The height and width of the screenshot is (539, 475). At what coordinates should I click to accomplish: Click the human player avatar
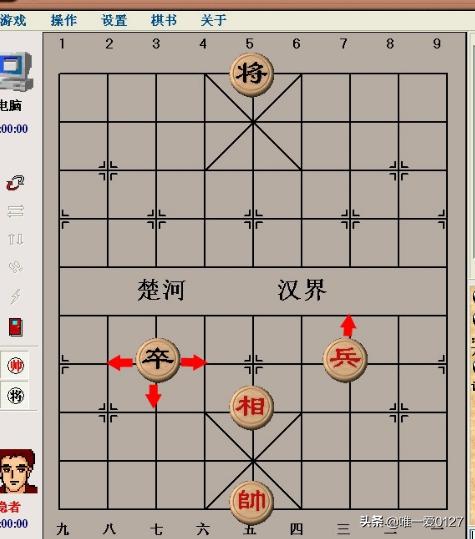pyautogui.click(x=18, y=471)
